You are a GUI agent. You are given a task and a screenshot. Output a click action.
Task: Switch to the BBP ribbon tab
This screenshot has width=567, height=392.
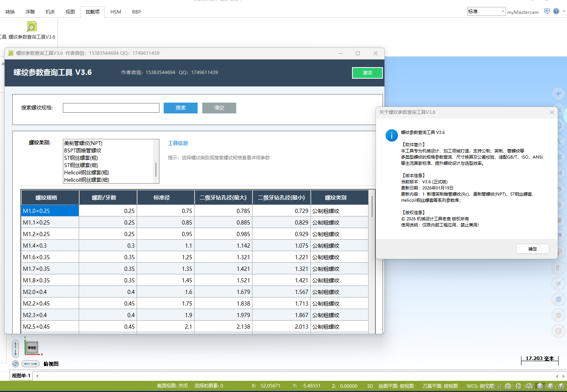point(137,12)
